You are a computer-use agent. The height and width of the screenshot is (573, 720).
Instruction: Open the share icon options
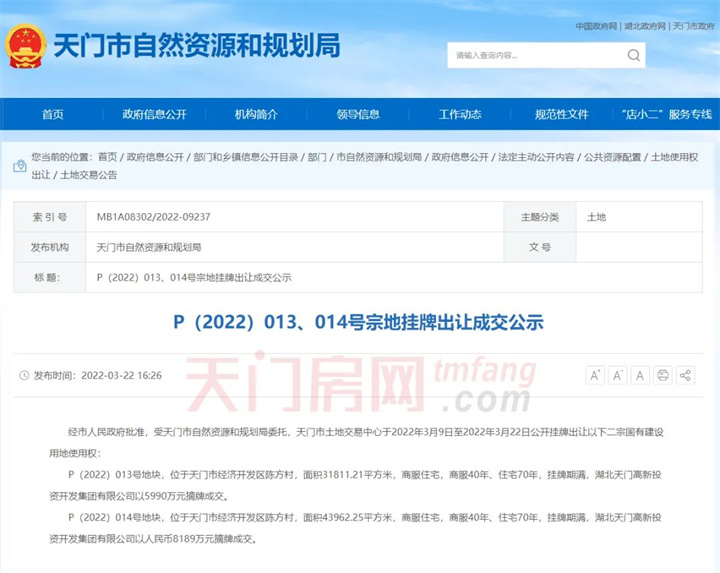point(685,375)
